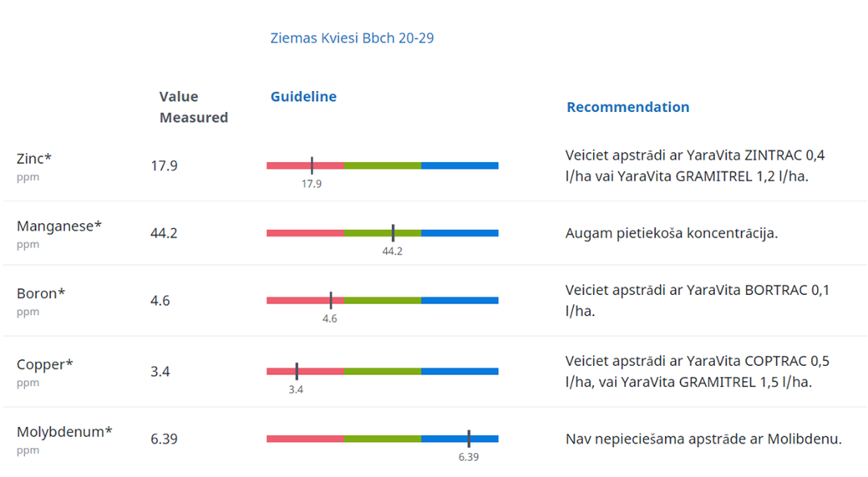Image resolution: width=868 pixels, height=477 pixels.
Task: Select the Zinc nutrient row label
Action: [x=34, y=159]
